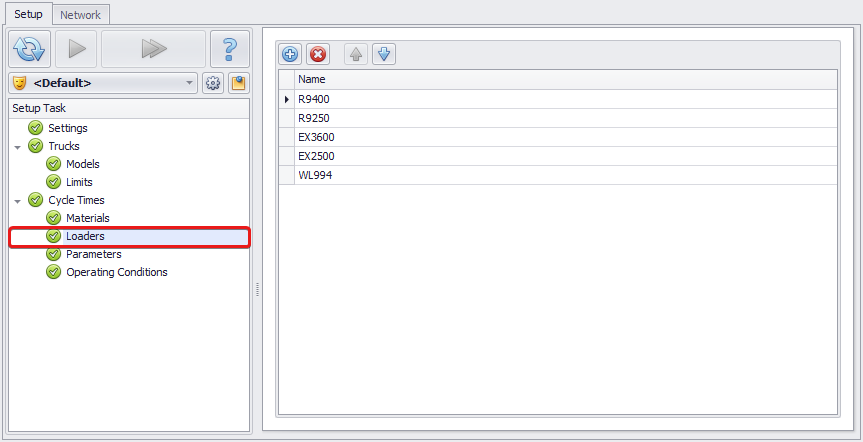Image resolution: width=863 pixels, height=442 pixels.
Task: Open Models under Trucks
Action: pyautogui.click(x=83, y=164)
